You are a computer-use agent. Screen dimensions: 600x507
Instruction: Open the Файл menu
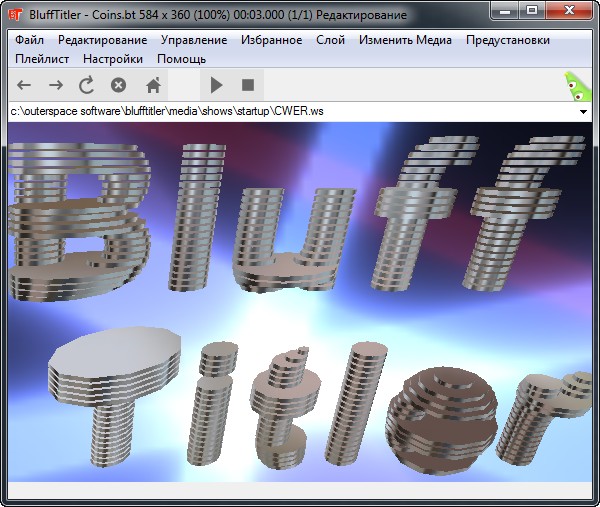(x=29, y=40)
